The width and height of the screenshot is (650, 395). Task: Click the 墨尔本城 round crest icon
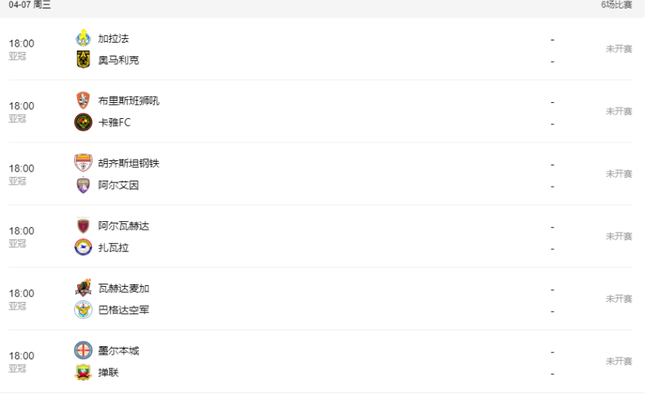tap(83, 351)
